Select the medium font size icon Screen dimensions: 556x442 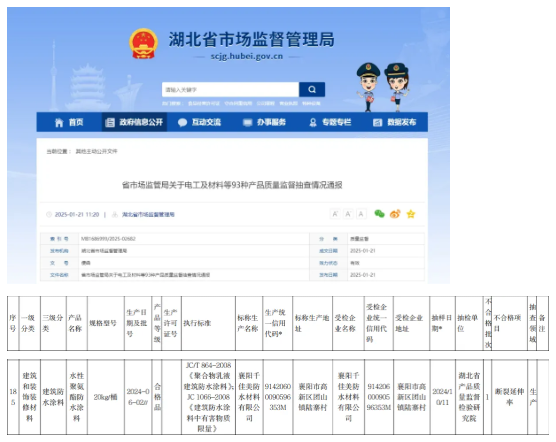click(x=348, y=214)
